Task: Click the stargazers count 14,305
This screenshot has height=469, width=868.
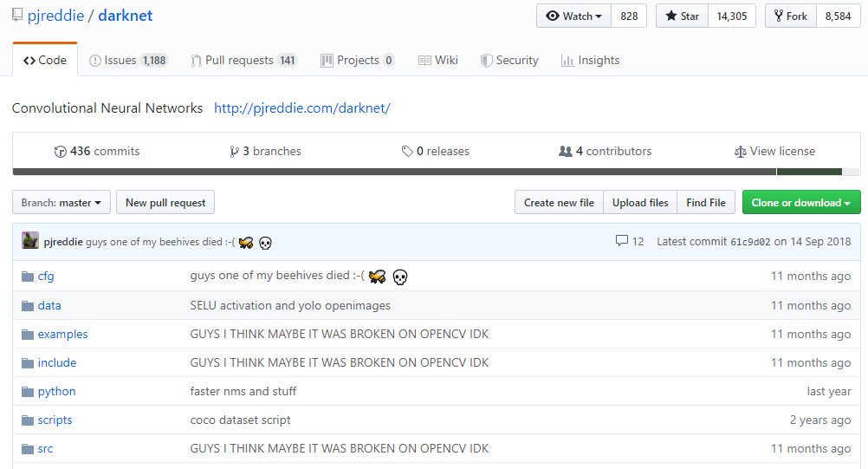Action: pyautogui.click(x=732, y=16)
